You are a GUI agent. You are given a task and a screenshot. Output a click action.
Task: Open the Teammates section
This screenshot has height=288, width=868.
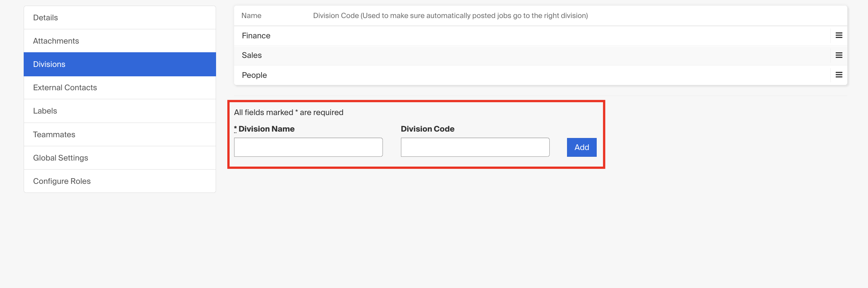pyautogui.click(x=120, y=135)
